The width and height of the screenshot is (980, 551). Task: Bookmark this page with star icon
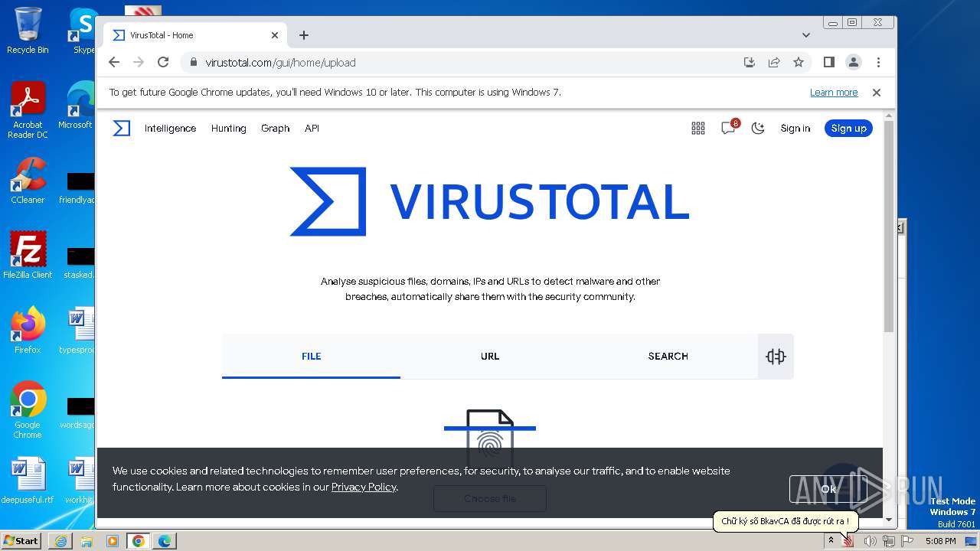[799, 63]
